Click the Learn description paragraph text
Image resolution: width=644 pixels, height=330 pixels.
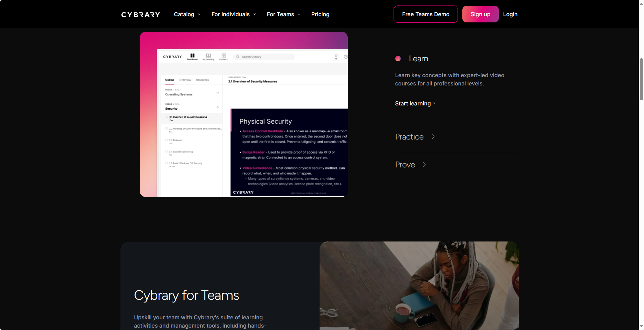[x=450, y=79]
